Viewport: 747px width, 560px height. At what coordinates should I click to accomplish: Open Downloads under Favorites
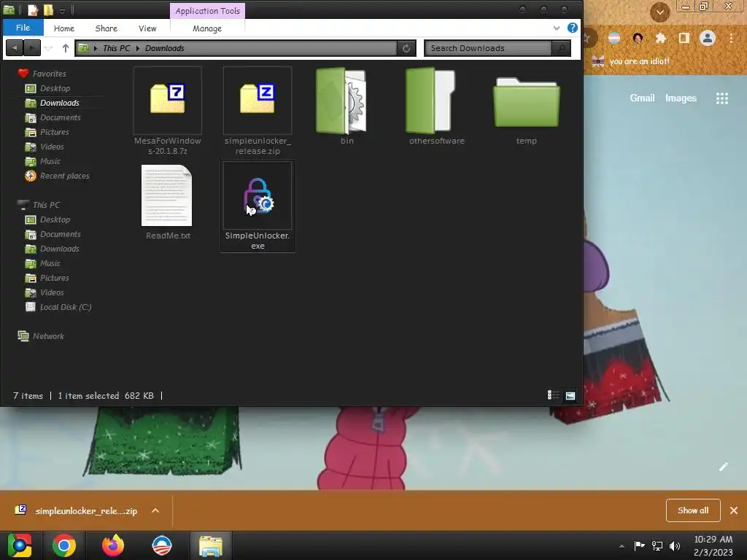(60, 103)
